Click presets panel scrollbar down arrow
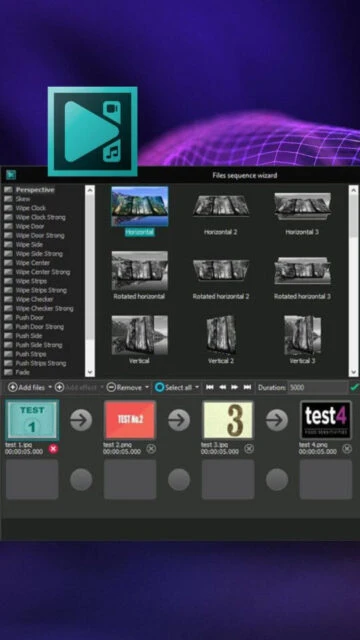The height and width of the screenshot is (640, 360). (353, 372)
